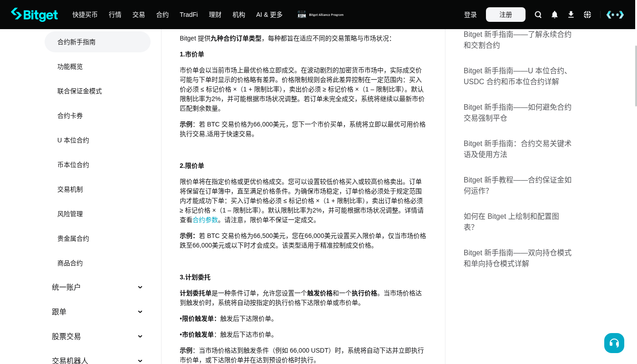This screenshot has width=637, height=364.
Task: Expand the 股票交易 sidebar section
Action: [x=97, y=336]
